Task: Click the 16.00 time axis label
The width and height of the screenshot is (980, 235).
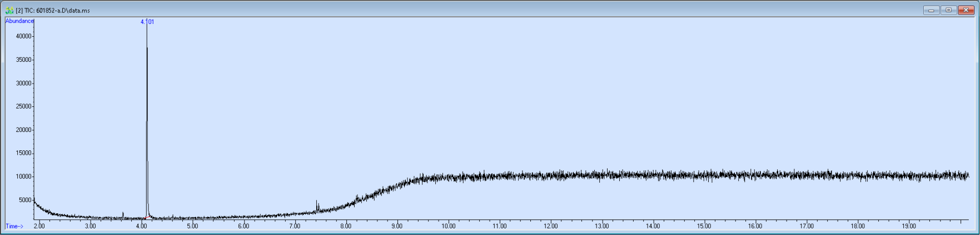Action: click(755, 226)
